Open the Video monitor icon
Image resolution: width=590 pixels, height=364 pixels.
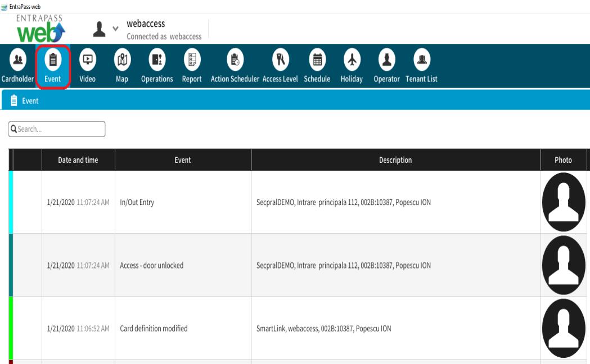pyautogui.click(x=88, y=60)
